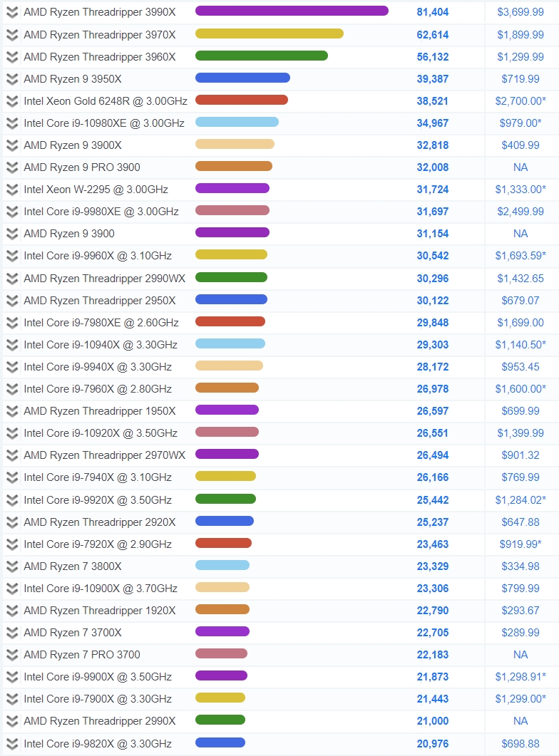Expand the Intel Core i9-10980XE row chevron

coord(12,123)
